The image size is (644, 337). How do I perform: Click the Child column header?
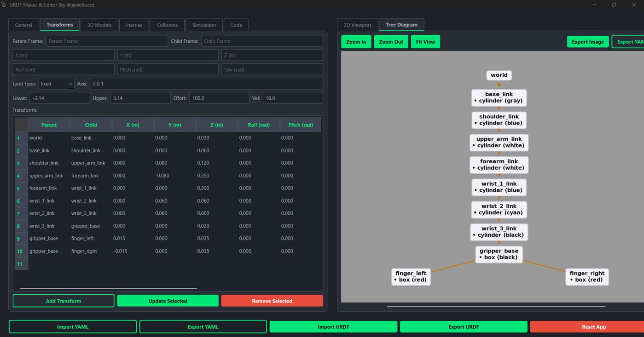pyautogui.click(x=91, y=125)
